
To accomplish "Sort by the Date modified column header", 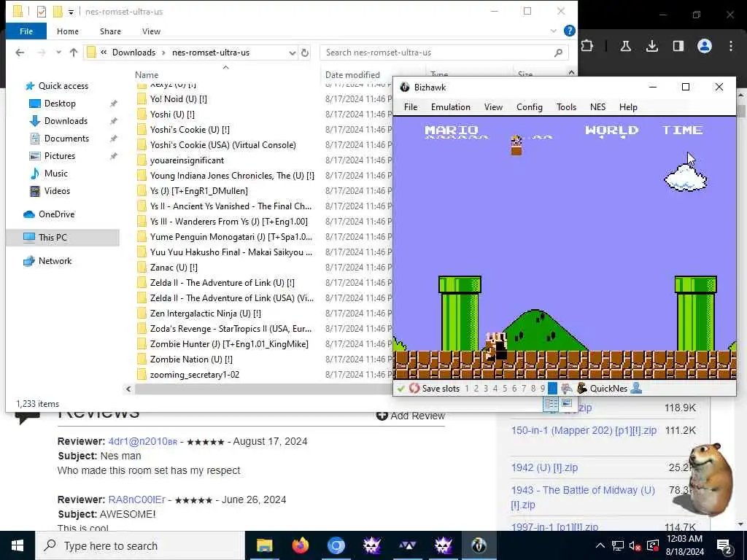I will (x=352, y=75).
